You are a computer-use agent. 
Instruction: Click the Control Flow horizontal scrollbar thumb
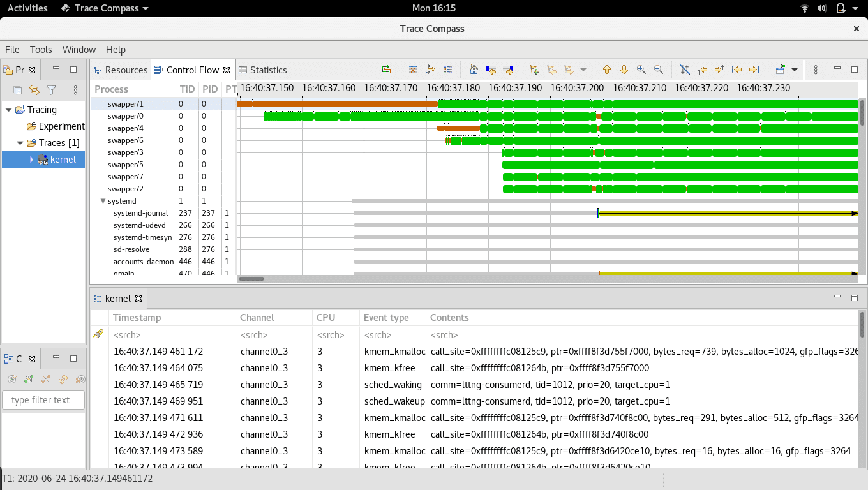(x=251, y=278)
